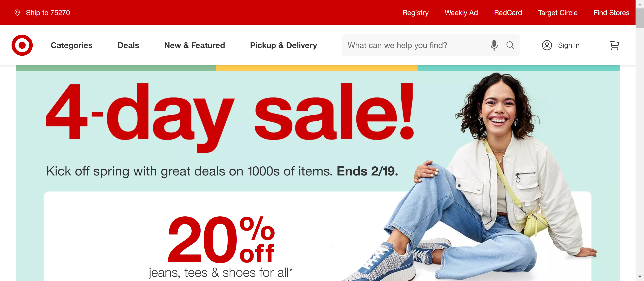Visit the Target Circle link

pyautogui.click(x=558, y=13)
